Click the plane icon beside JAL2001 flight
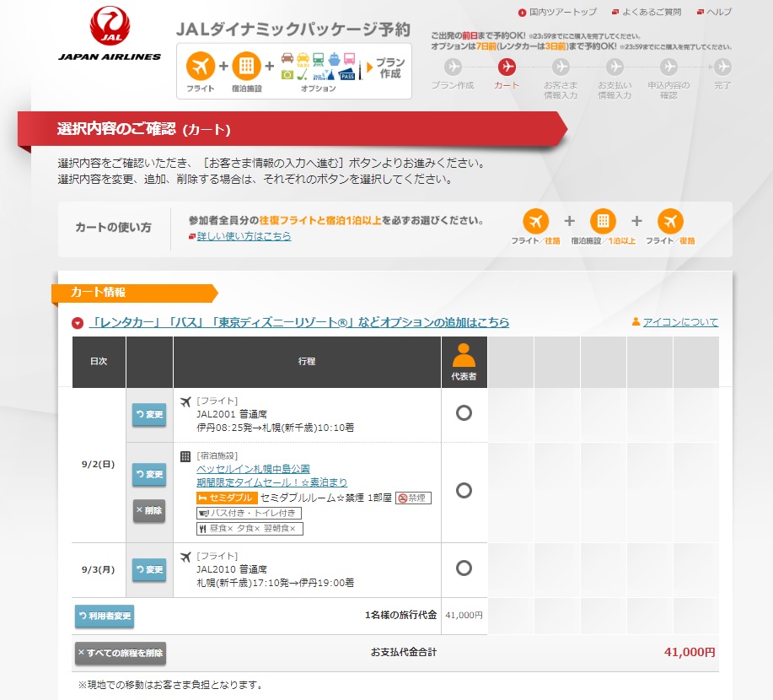Screen dimensions: 773x700 [x=185, y=402]
